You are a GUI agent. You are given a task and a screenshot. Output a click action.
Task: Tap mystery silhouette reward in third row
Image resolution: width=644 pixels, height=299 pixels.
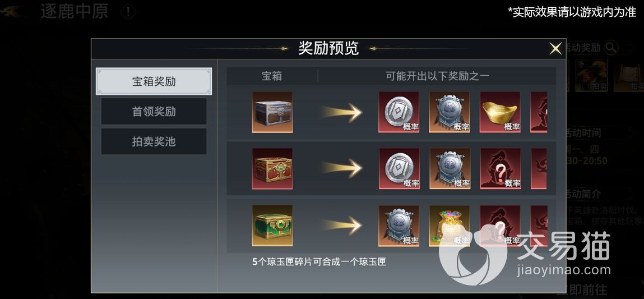(x=501, y=226)
